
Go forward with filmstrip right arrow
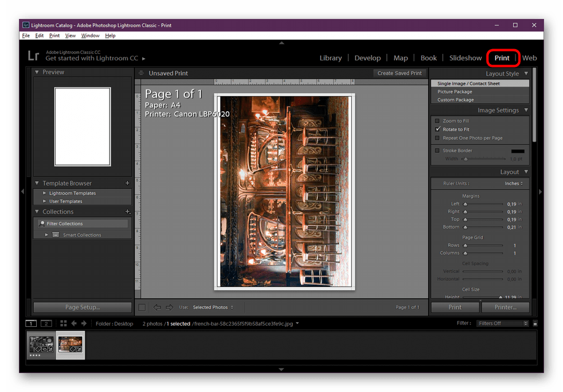84,323
